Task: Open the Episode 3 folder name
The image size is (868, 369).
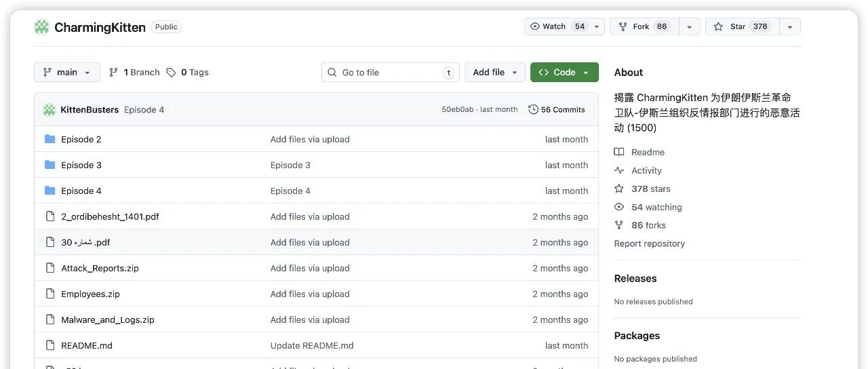Action: click(x=81, y=165)
